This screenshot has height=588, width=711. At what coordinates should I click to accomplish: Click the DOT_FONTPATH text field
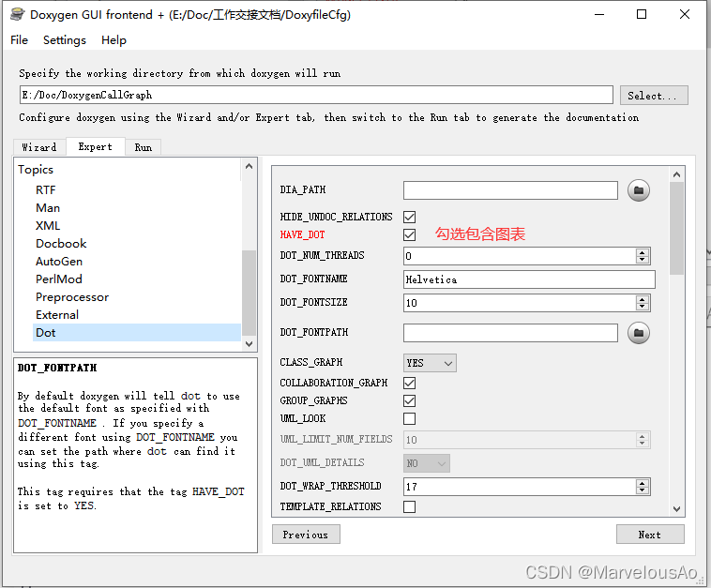tap(510, 333)
